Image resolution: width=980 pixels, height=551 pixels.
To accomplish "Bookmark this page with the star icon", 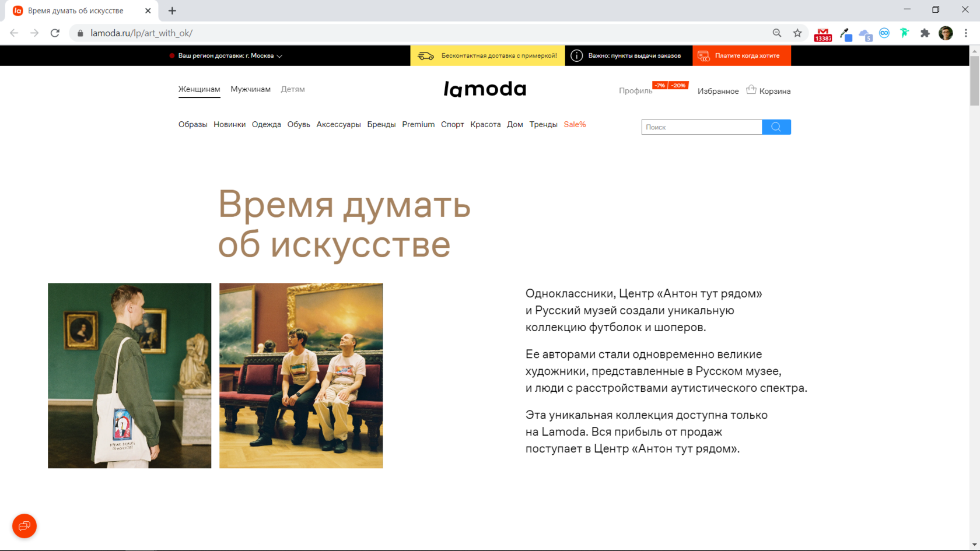I will pos(797,33).
